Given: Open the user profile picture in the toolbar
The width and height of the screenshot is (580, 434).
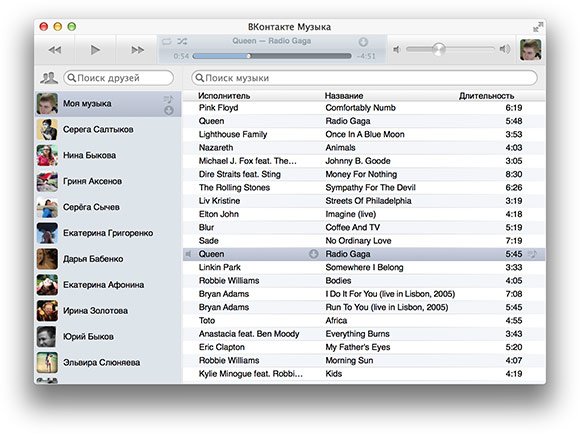Looking at the screenshot, I should pos(530,50).
